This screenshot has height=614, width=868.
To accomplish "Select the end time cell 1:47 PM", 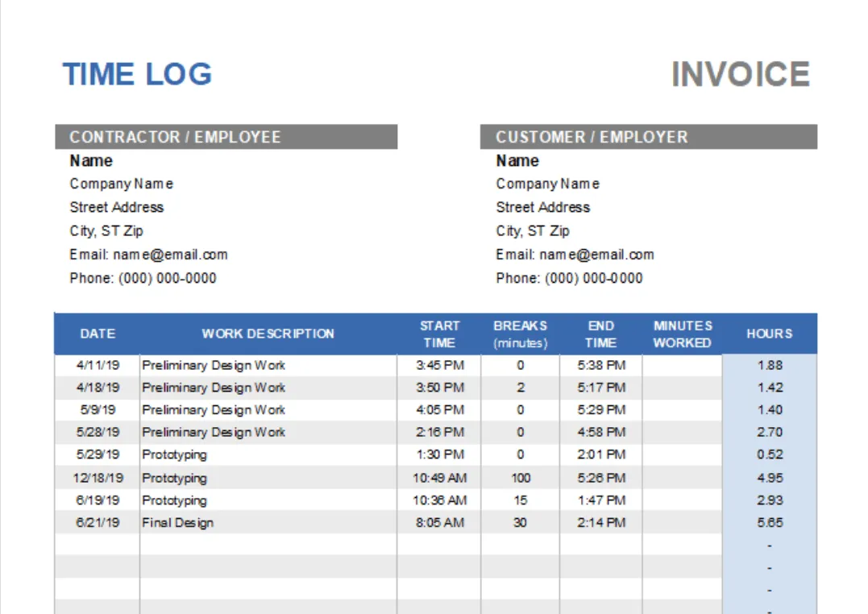I will 601,500.
